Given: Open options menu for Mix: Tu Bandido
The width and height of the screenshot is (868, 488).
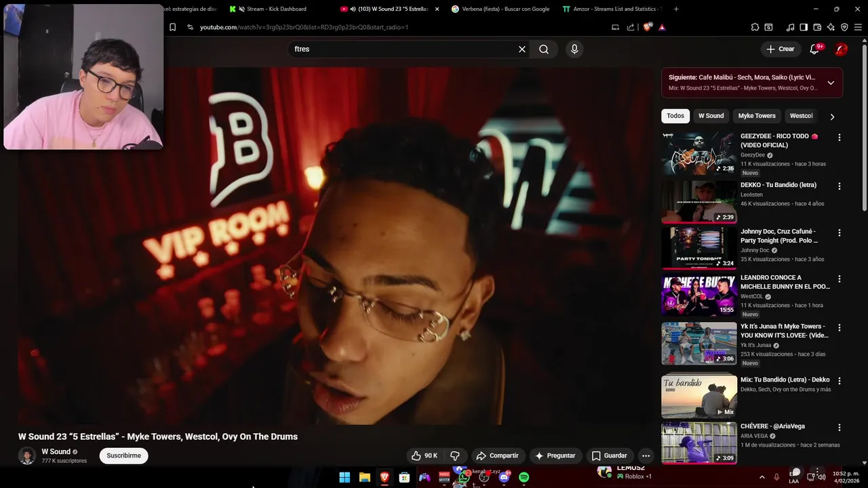Looking at the screenshot, I should 840,381.
